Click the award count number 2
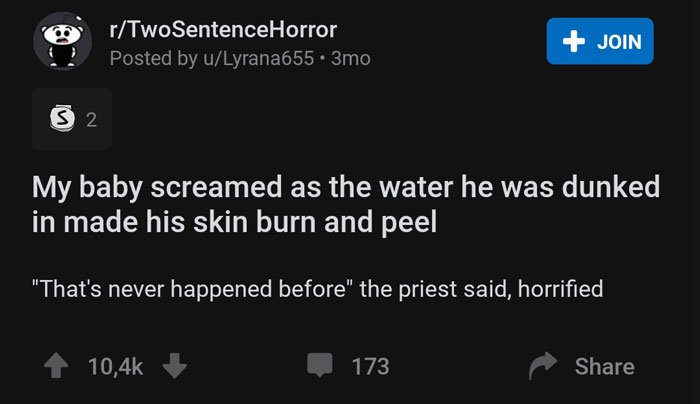Image resolution: width=700 pixels, height=404 pixels. 91,120
